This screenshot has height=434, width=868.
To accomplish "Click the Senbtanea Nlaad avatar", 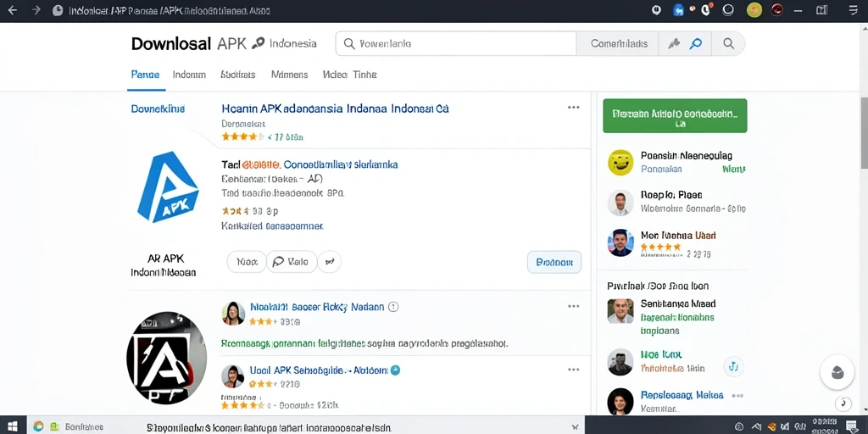I will pyautogui.click(x=620, y=311).
